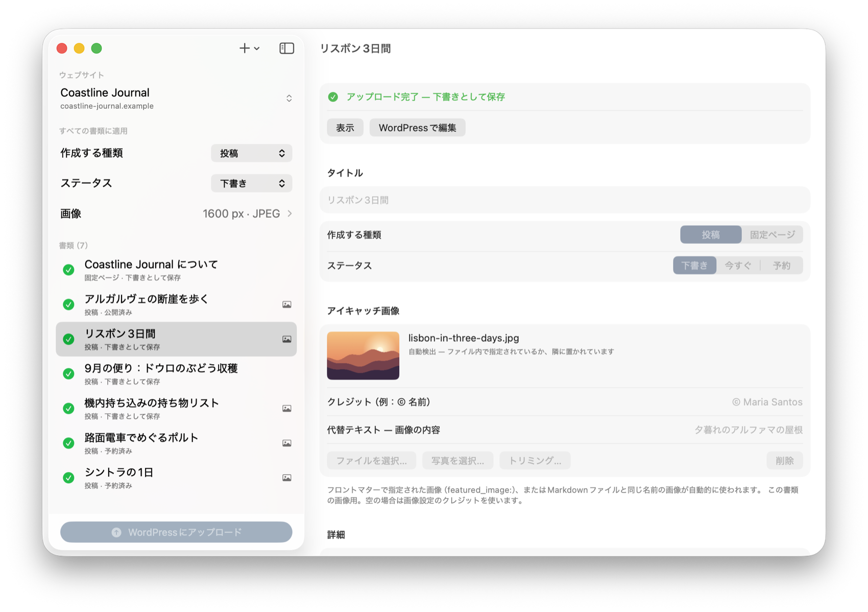Select the 路面電車でめぐるポルト document
Viewport: 868px width, 612px height.
[176, 443]
